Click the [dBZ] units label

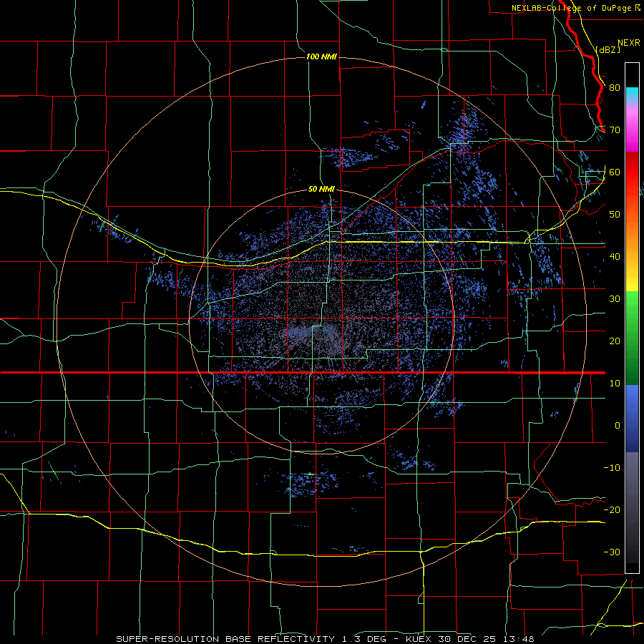point(608,49)
